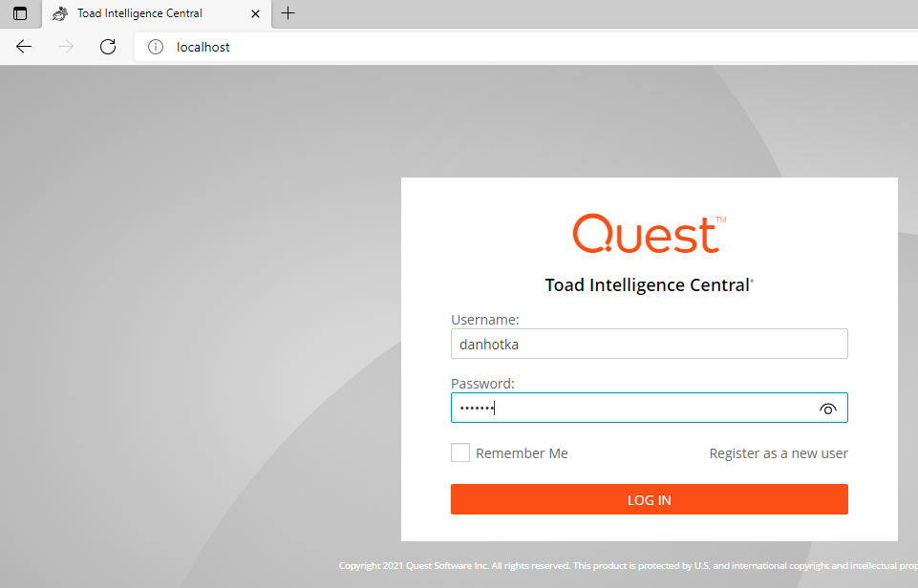918x588 pixels.
Task: View site information via the info icon
Action: 155,47
